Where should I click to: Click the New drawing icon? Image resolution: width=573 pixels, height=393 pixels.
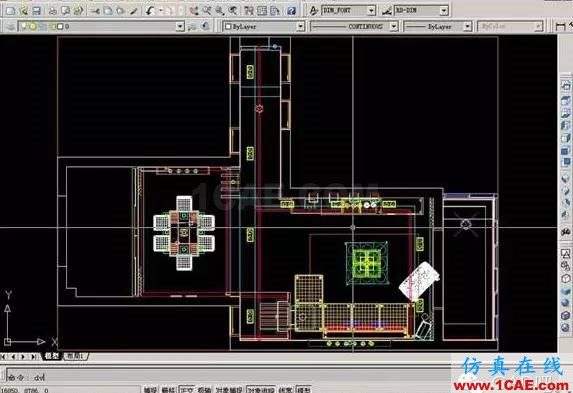[x=10, y=11]
